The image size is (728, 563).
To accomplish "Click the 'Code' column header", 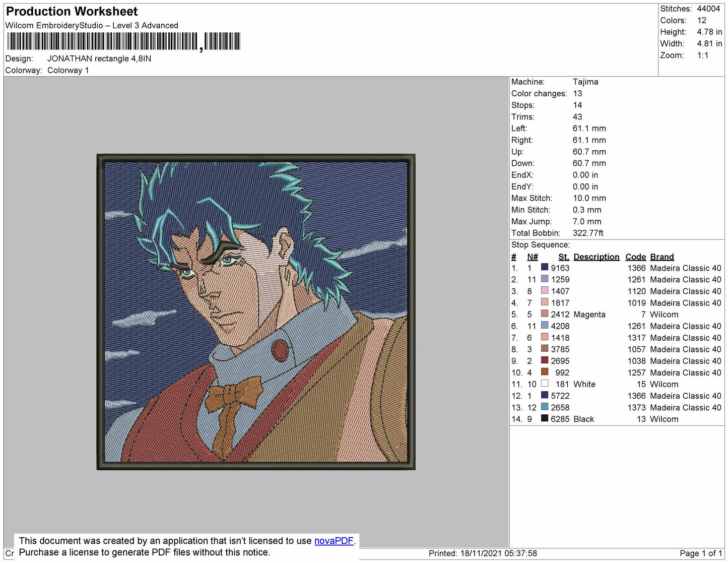I will click(635, 257).
